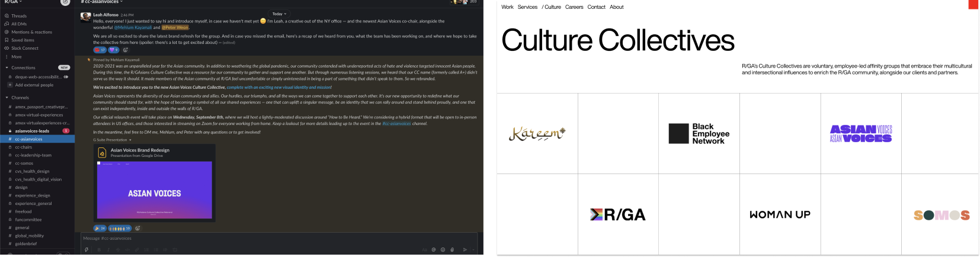Viewport: 980px width, 257px height.
Task: Click the red square on the website
Action: coord(973,4)
